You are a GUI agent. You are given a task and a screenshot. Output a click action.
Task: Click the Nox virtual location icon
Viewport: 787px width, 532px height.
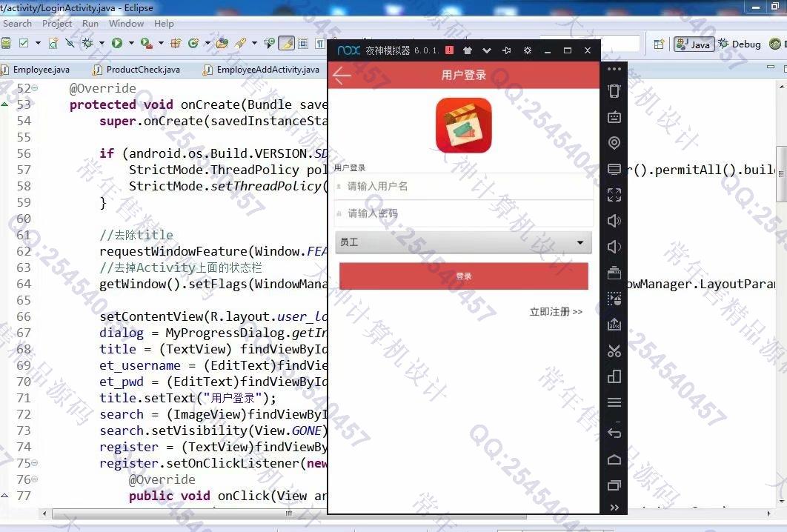click(x=614, y=143)
